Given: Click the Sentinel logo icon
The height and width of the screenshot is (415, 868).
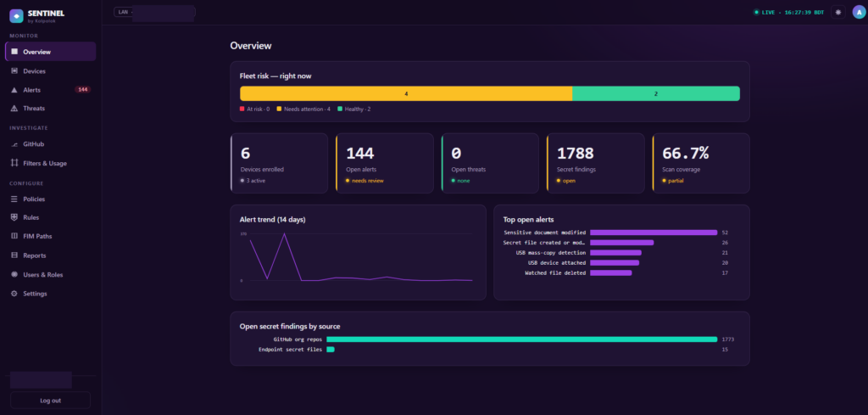Looking at the screenshot, I should coord(17,16).
